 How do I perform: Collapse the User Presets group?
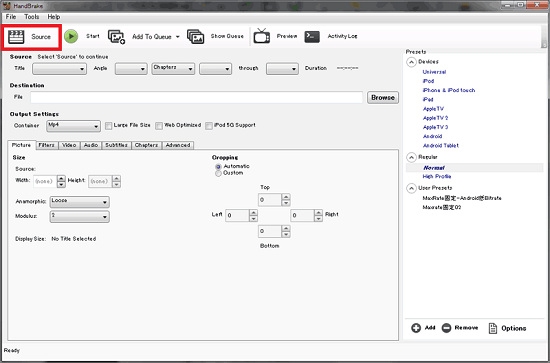pyautogui.click(x=411, y=188)
